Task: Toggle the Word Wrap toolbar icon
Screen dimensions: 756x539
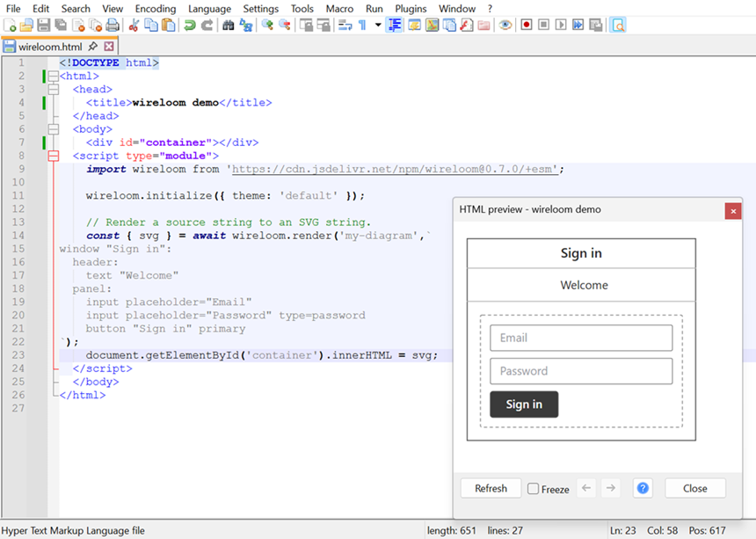Action: [x=345, y=25]
